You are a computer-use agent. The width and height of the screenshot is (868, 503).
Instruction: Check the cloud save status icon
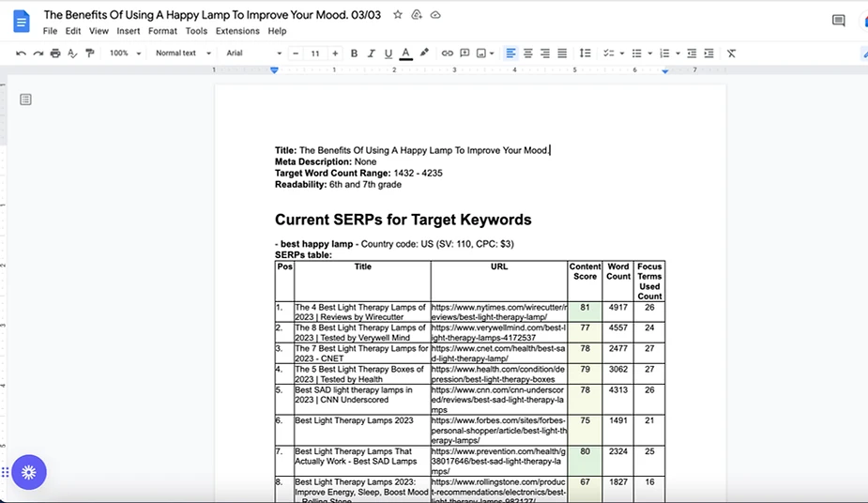pyautogui.click(x=435, y=15)
